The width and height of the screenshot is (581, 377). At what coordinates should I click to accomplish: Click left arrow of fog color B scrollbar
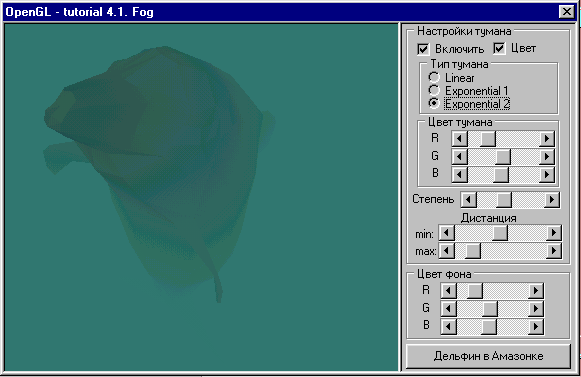[x=459, y=175]
